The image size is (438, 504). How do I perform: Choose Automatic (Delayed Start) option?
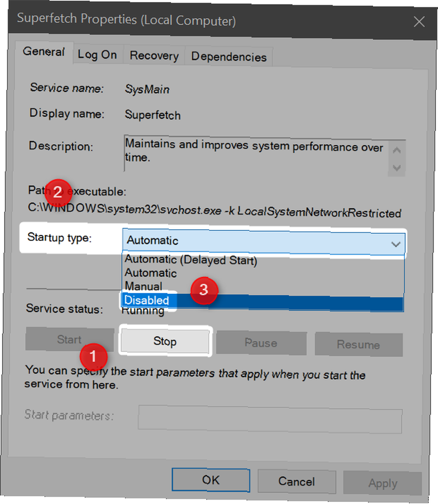click(191, 260)
